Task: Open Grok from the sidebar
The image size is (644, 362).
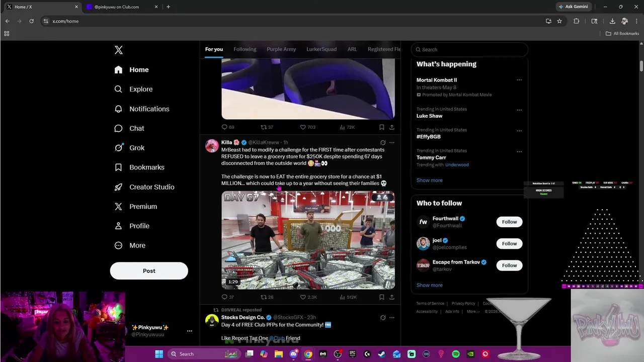Action: point(129,148)
